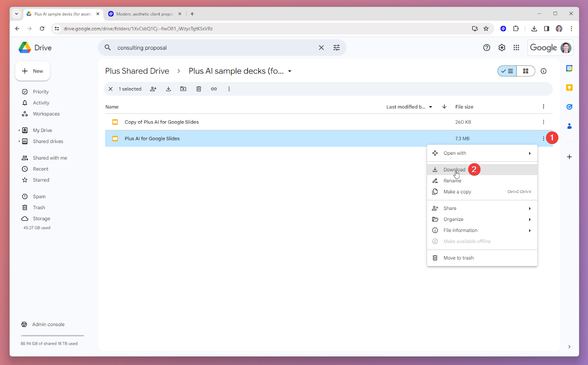The width and height of the screenshot is (588, 365).
Task: Bookmark this page with star icon
Action: 486,29
